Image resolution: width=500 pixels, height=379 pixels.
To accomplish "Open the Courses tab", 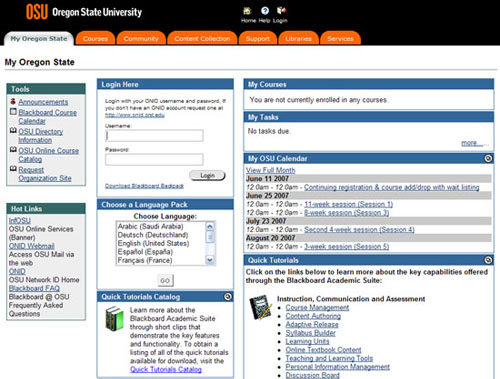I will [x=95, y=39].
